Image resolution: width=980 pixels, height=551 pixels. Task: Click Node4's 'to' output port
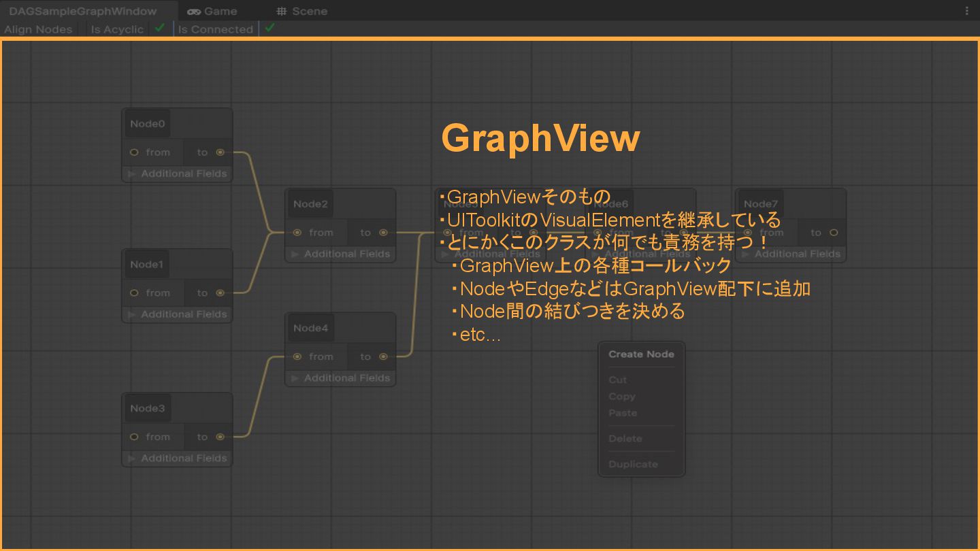[383, 356]
